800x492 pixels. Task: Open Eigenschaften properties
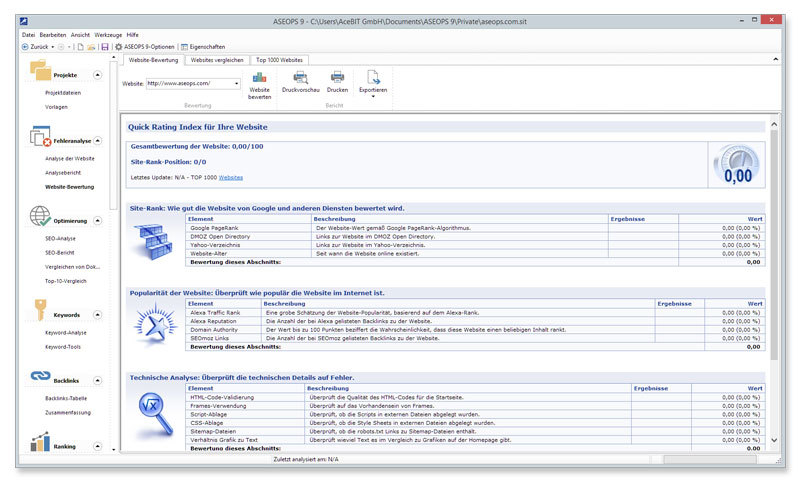point(203,47)
